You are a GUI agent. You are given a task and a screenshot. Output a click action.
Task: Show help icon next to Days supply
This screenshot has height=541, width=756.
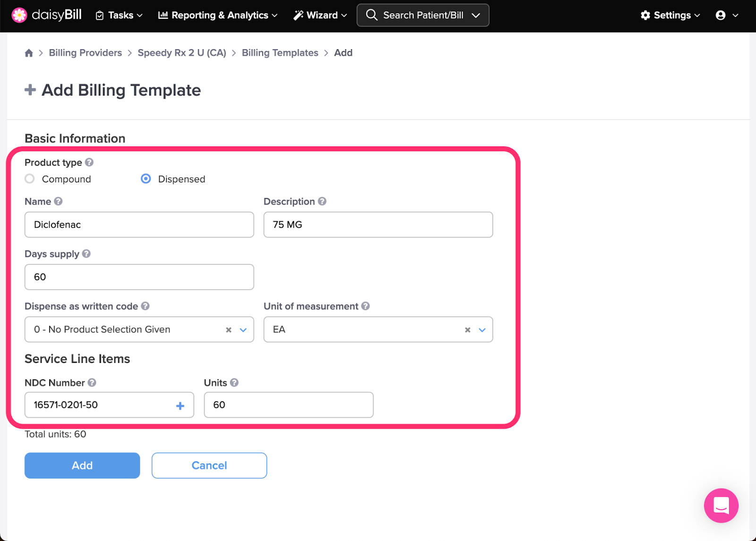pos(86,254)
